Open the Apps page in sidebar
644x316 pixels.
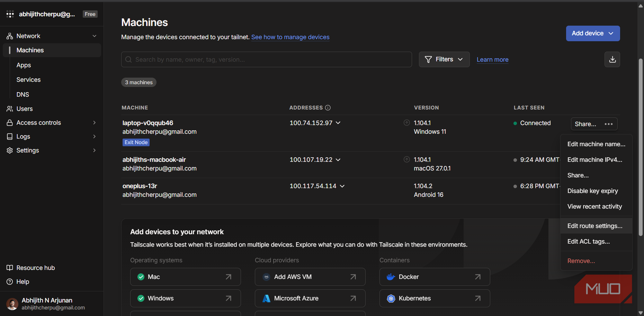(x=24, y=65)
